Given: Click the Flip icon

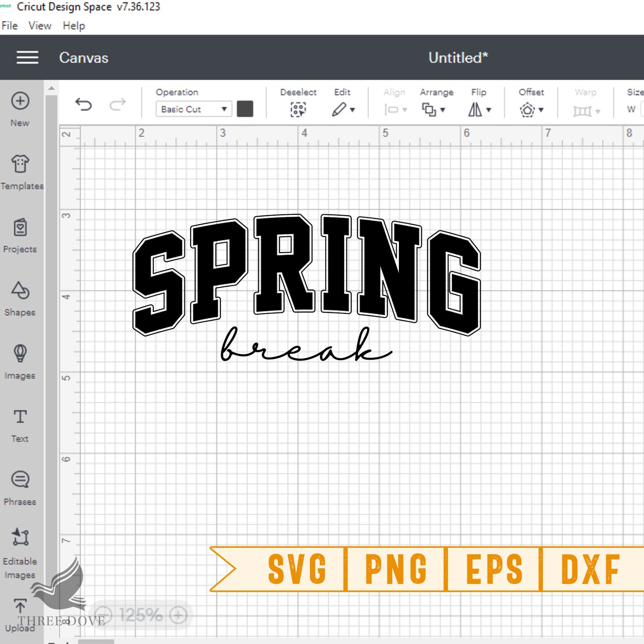Looking at the screenshot, I should (475, 110).
